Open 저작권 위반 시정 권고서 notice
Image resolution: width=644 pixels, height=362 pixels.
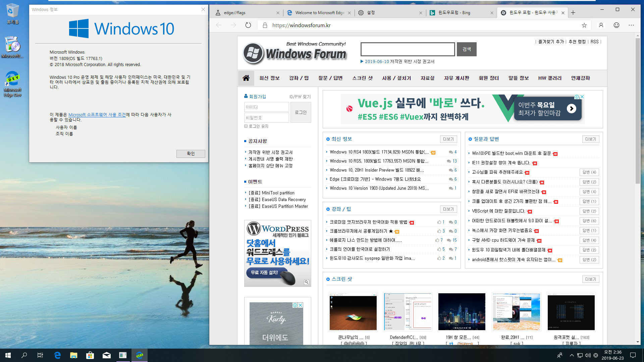[x=271, y=152]
